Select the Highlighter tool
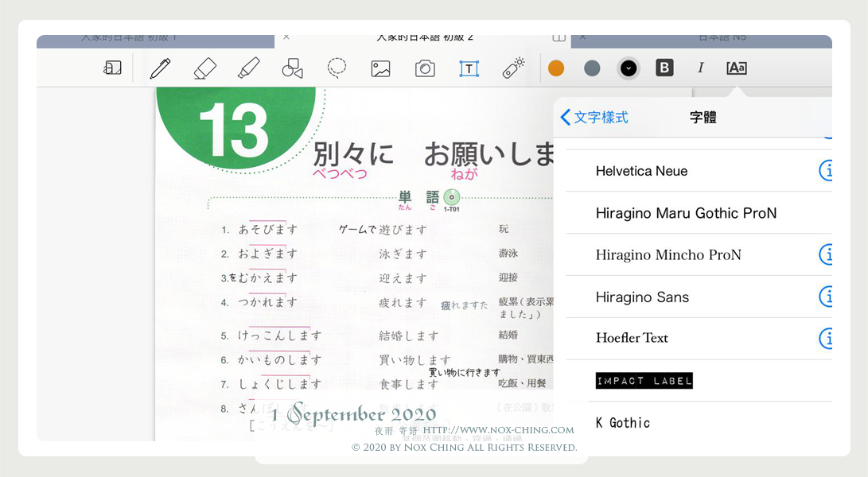 248,68
